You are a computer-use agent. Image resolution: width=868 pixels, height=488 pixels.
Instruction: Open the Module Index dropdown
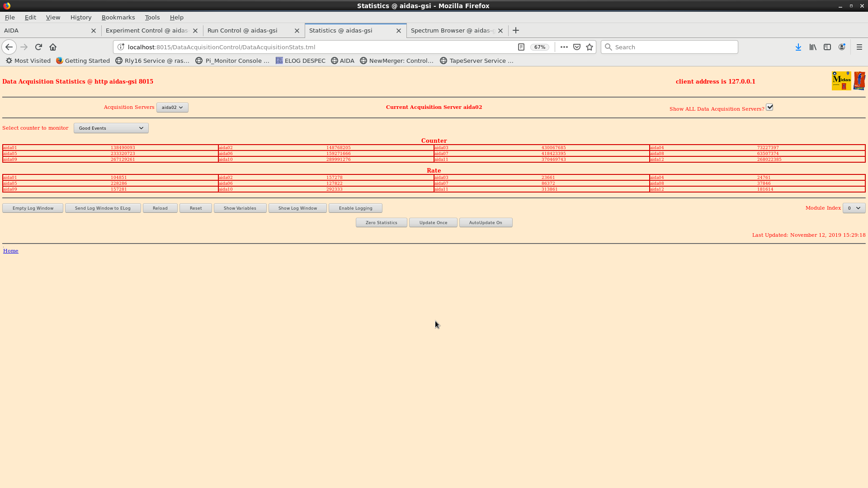(x=854, y=208)
